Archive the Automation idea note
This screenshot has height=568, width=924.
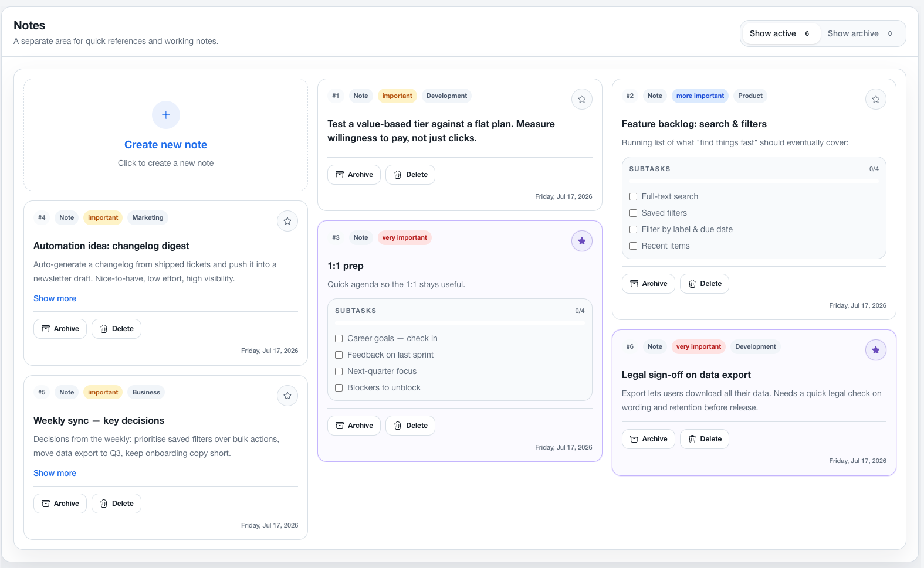[x=60, y=329]
